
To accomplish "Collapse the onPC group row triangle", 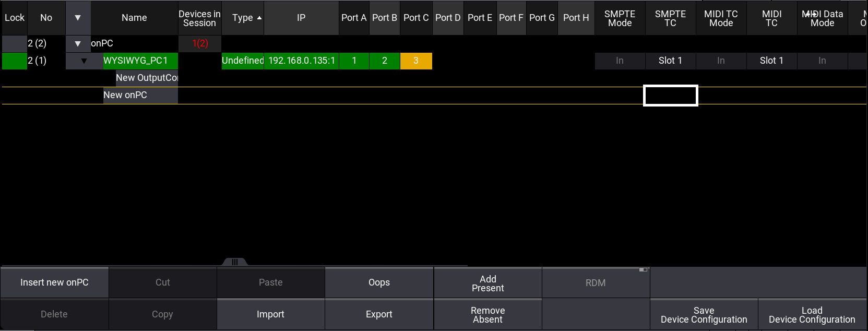I will (x=78, y=44).
